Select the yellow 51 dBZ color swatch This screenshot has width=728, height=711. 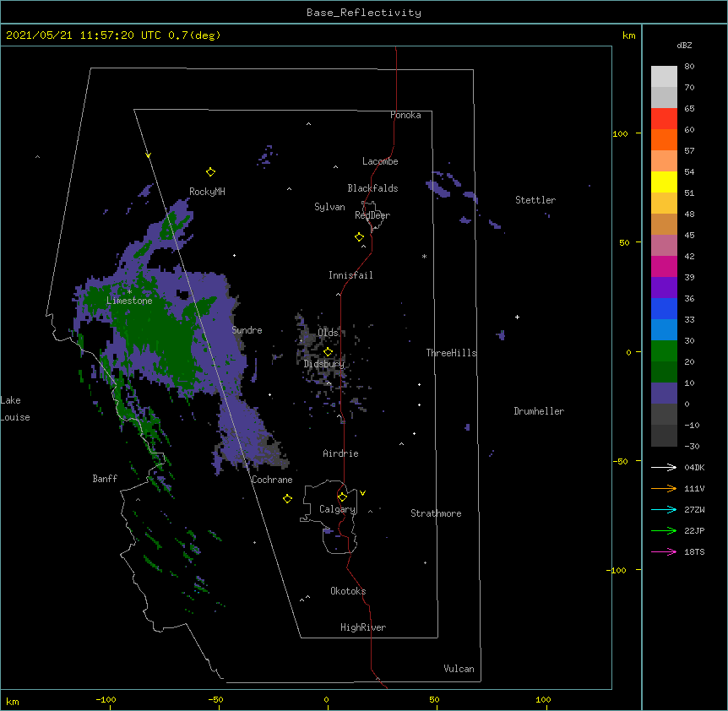pos(664,182)
